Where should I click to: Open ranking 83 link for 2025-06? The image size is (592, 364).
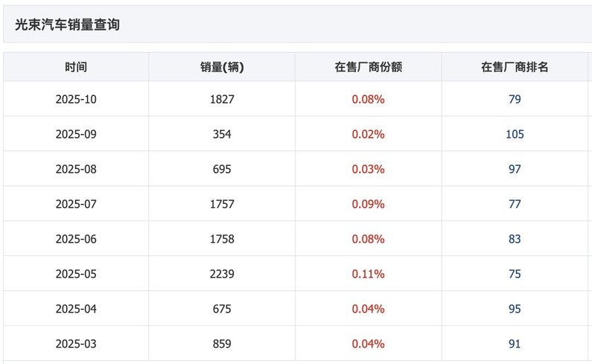point(515,240)
